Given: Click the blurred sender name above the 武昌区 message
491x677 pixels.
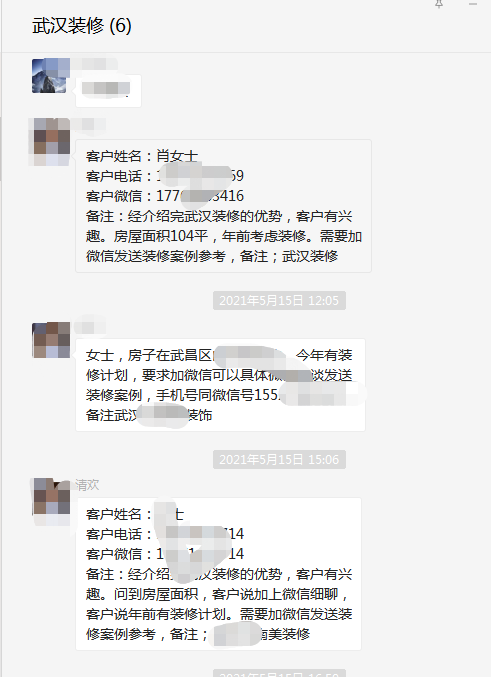Looking at the screenshot, I should pyautogui.click(x=90, y=327).
